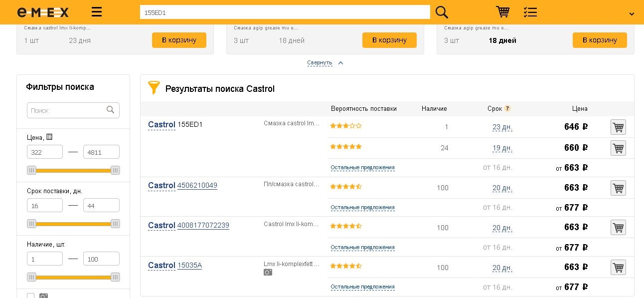
Task: Open the hamburger menu in the header
Action: point(97,12)
